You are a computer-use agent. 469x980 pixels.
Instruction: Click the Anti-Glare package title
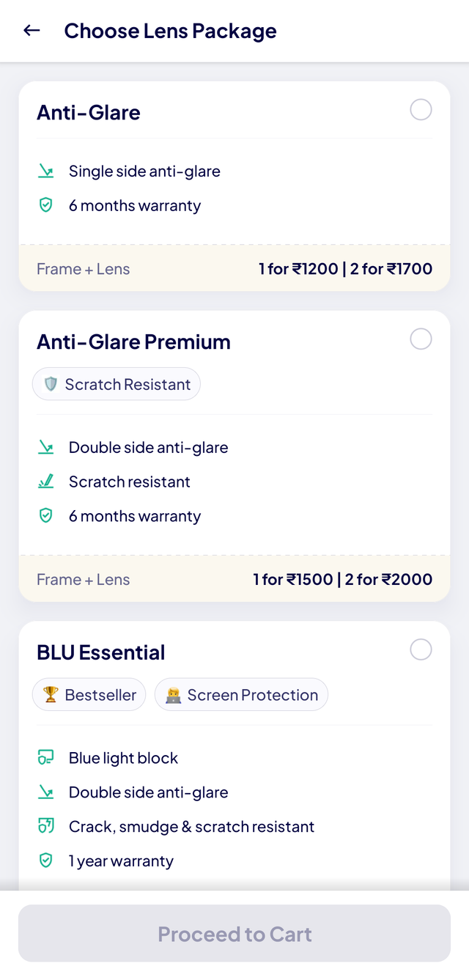(x=89, y=113)
